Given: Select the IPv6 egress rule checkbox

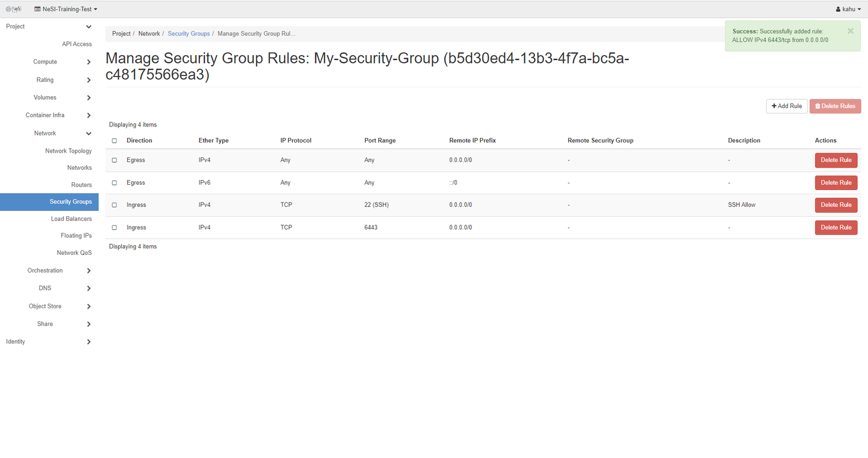Looking at the screenshot, I should click(x=115, y=183).
